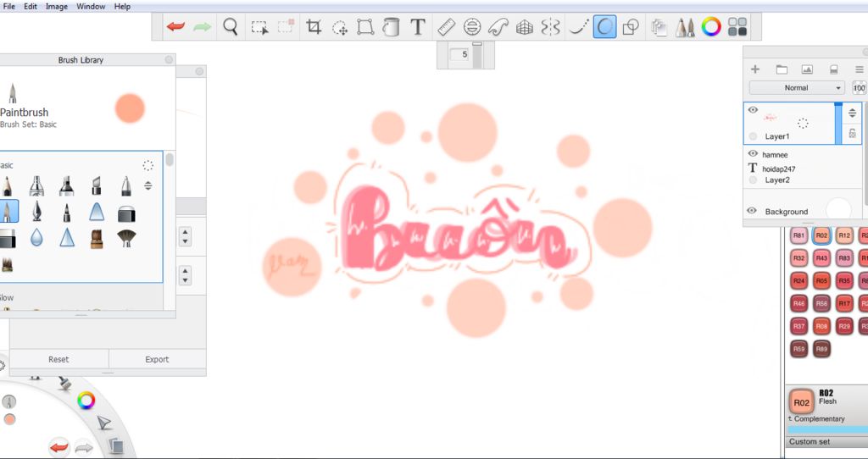Select the French Curve tool
This screenshot has width=868, height=459.
498,26
